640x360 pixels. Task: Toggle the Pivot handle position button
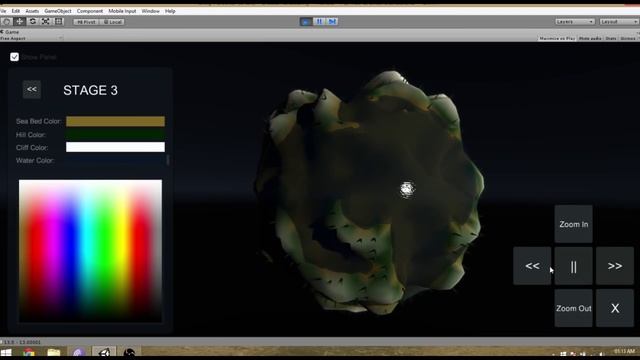(86, 22)
